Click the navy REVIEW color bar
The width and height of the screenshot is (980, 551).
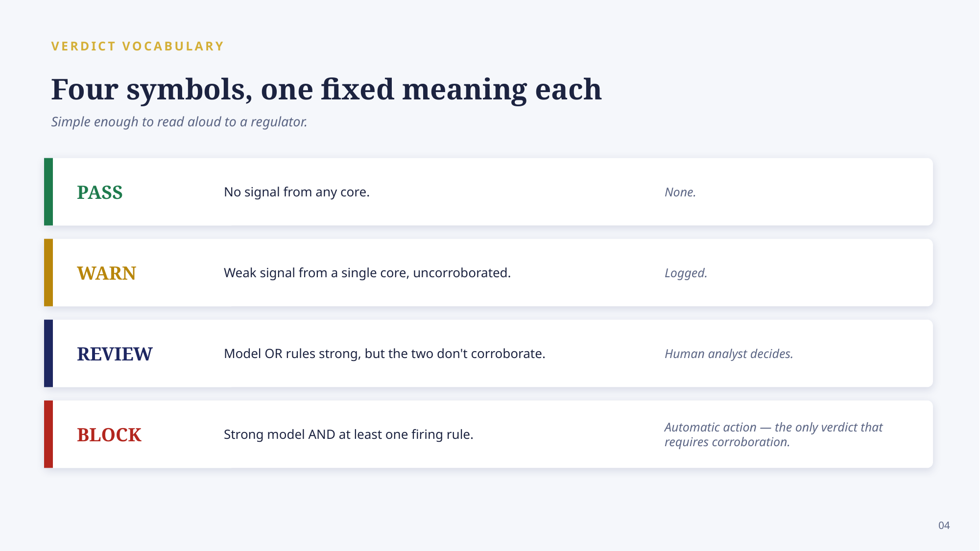(x=48, y=353)
